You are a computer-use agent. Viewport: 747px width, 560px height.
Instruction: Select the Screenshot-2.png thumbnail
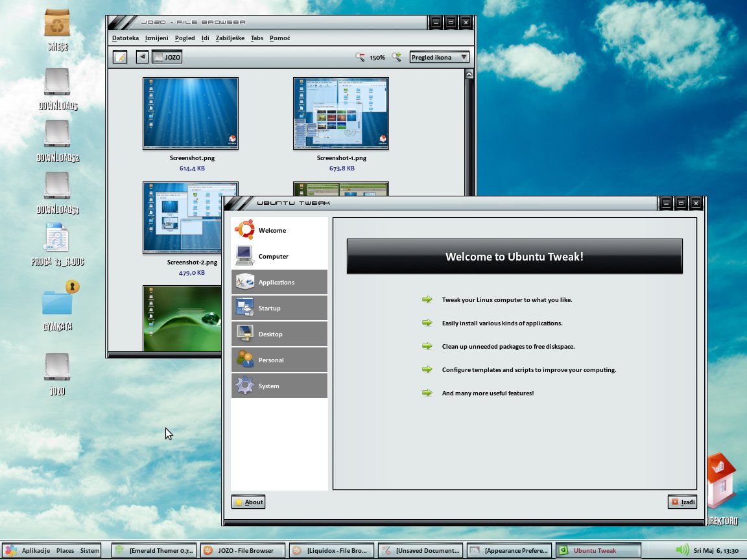[182, 218]
